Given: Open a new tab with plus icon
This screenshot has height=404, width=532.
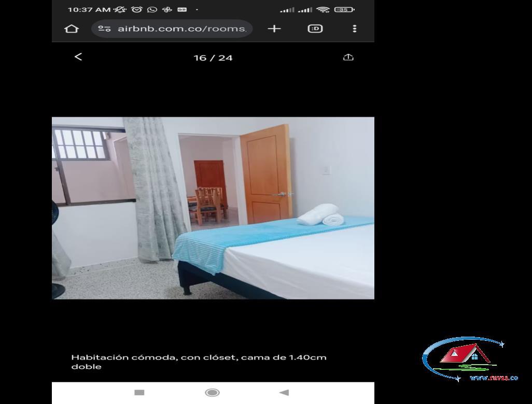Looking at the screenshot, I should pos(274,29).
